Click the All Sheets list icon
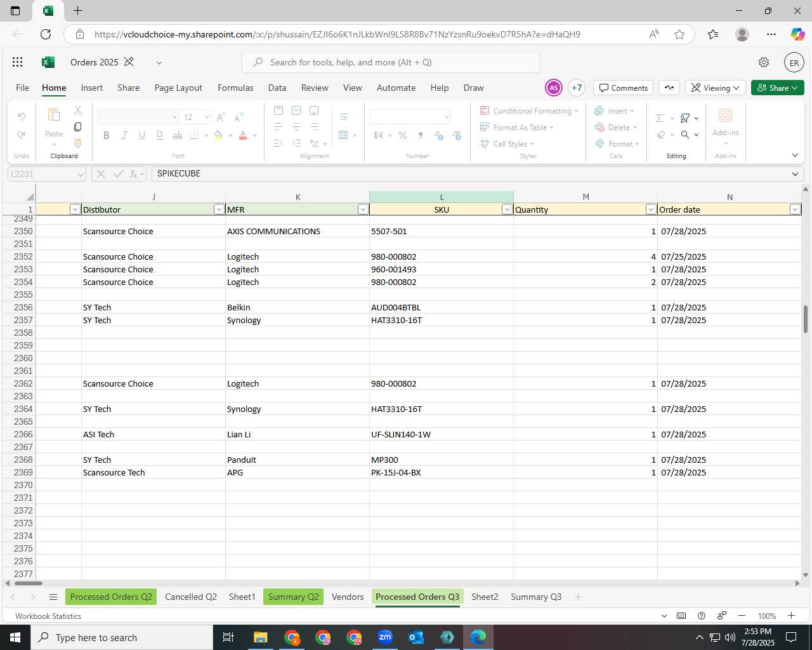 tap(53, 597)
